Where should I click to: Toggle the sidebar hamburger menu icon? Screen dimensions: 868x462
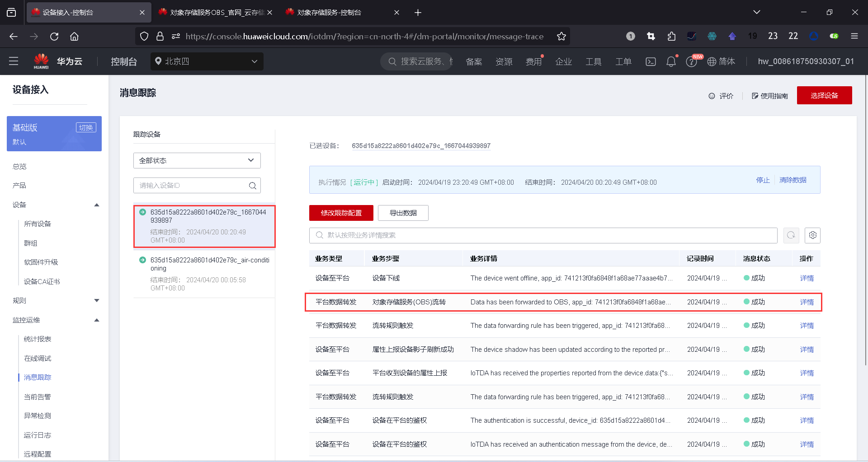point(13,61)
